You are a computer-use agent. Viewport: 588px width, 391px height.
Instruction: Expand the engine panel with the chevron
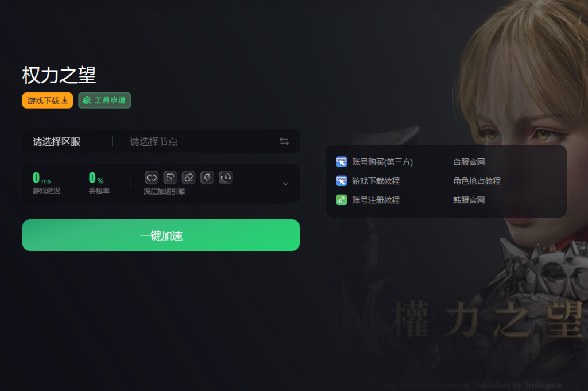(285, 184)
